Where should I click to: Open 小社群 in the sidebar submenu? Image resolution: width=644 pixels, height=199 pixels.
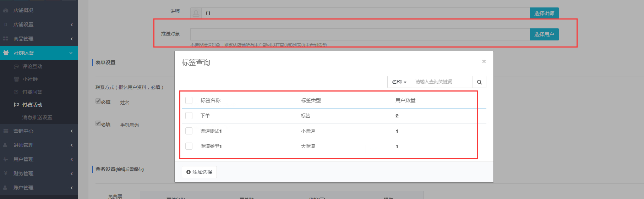point(30,79)
